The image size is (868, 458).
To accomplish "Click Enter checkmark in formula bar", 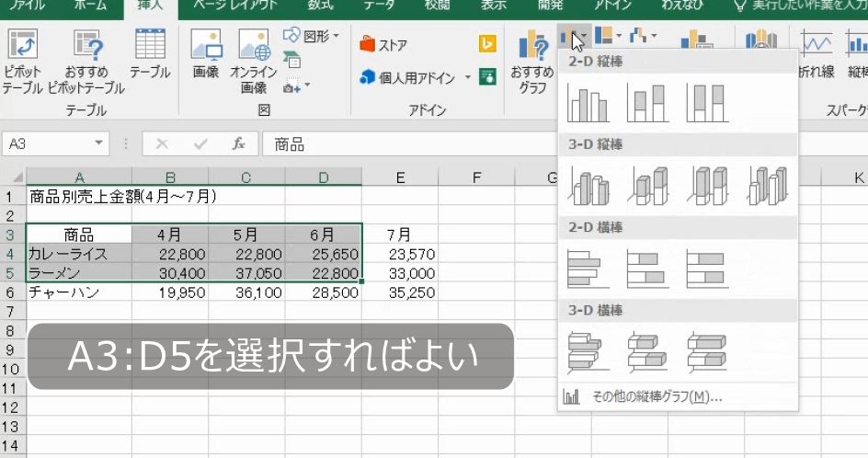I will 200,144.
